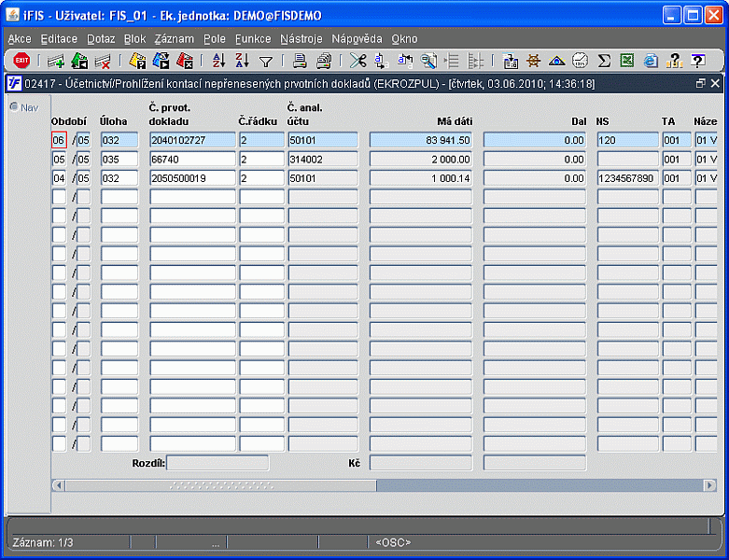Click the scissors cut icon

pos(357,62)
